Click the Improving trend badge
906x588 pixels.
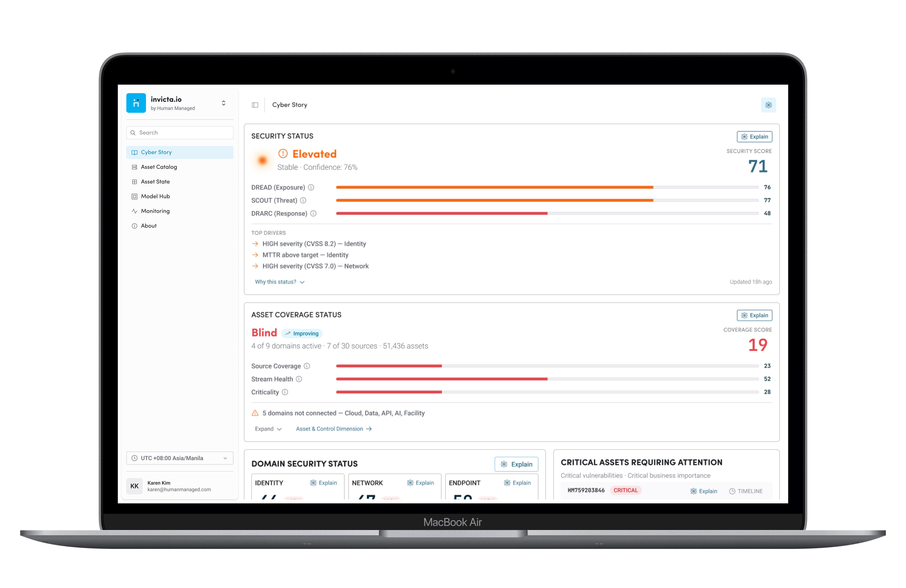(x=302, y=334)
